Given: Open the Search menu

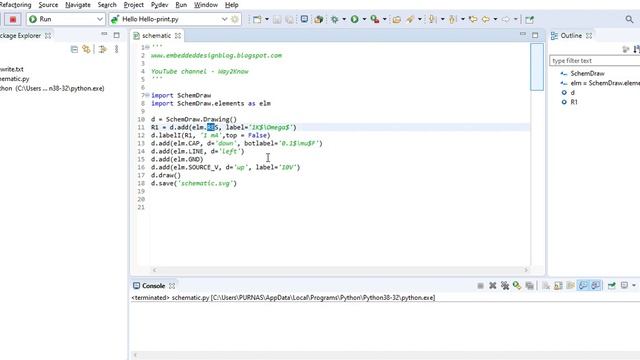Looking at the screenshot, I should [107, 5].
